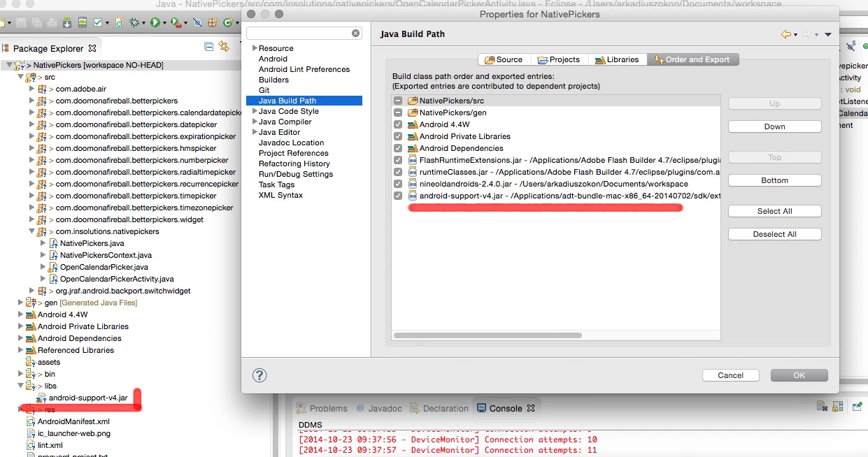Run Android Lint check toolbar icon
868x457 pixels.
[98, 22]
